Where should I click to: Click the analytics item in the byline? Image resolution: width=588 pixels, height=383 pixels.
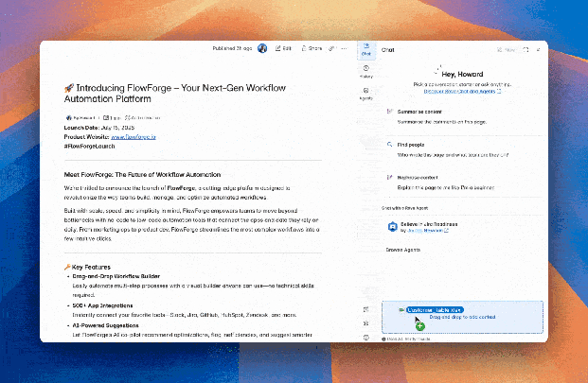142,118
